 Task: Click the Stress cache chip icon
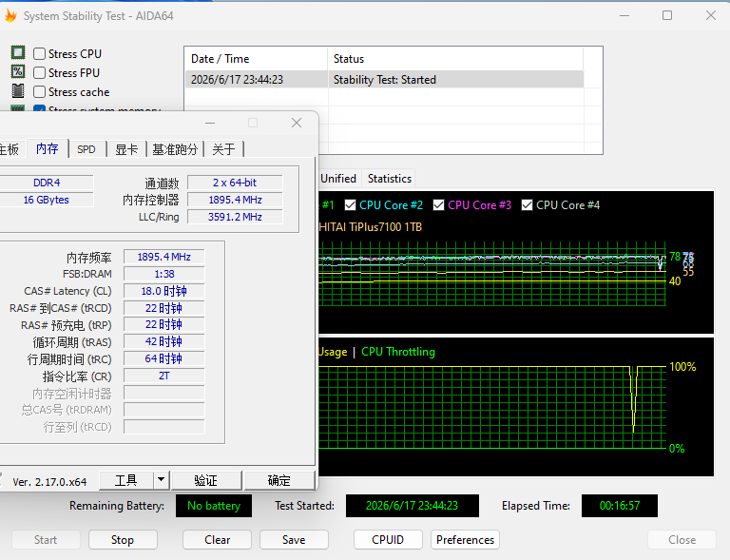tap(18, 90)
